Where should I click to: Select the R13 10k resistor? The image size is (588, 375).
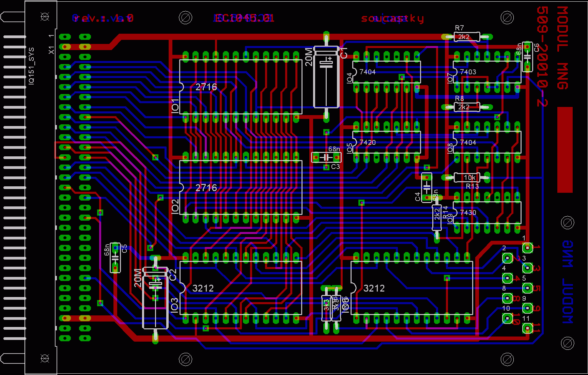tap(467, 177)
